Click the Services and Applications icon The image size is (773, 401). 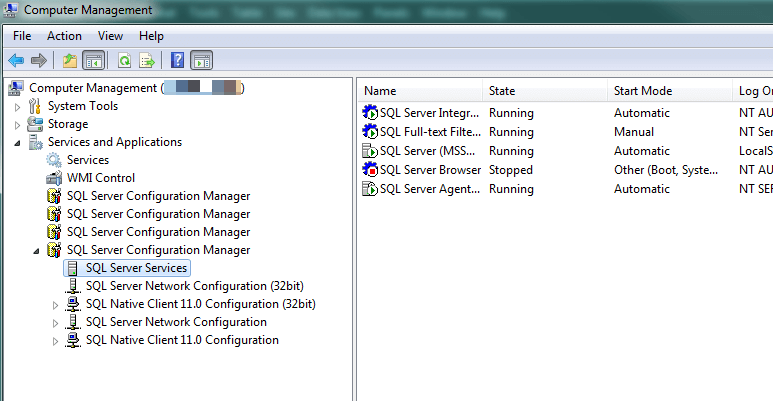35,142
